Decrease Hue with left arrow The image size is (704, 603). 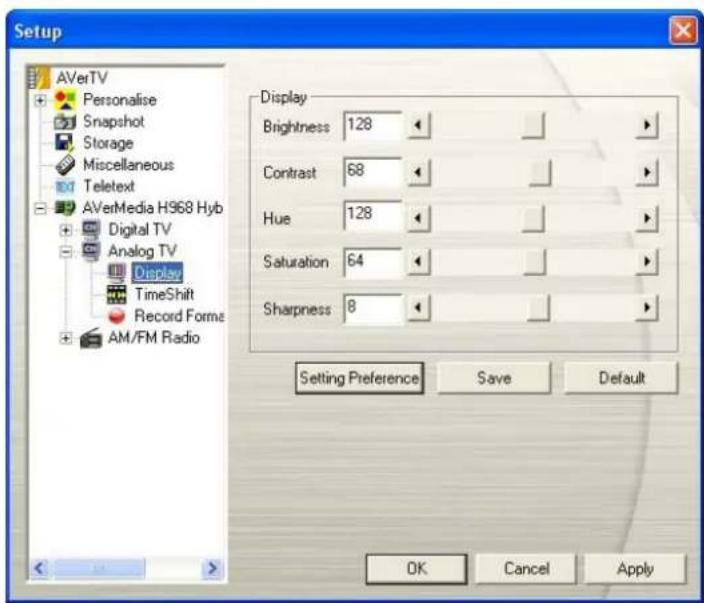coord(419,219)
